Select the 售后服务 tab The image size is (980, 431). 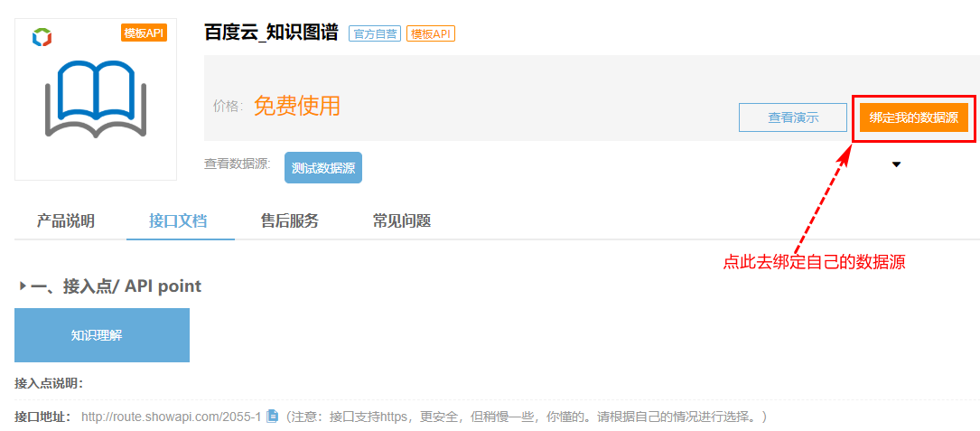click(290, 221)
